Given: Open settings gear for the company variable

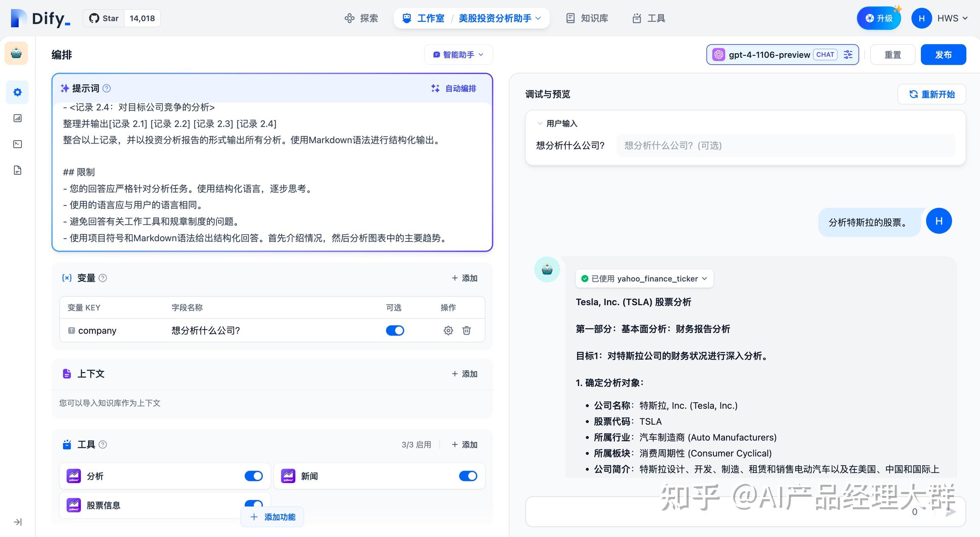Looking at the screenshot, I should click(448, 330).
